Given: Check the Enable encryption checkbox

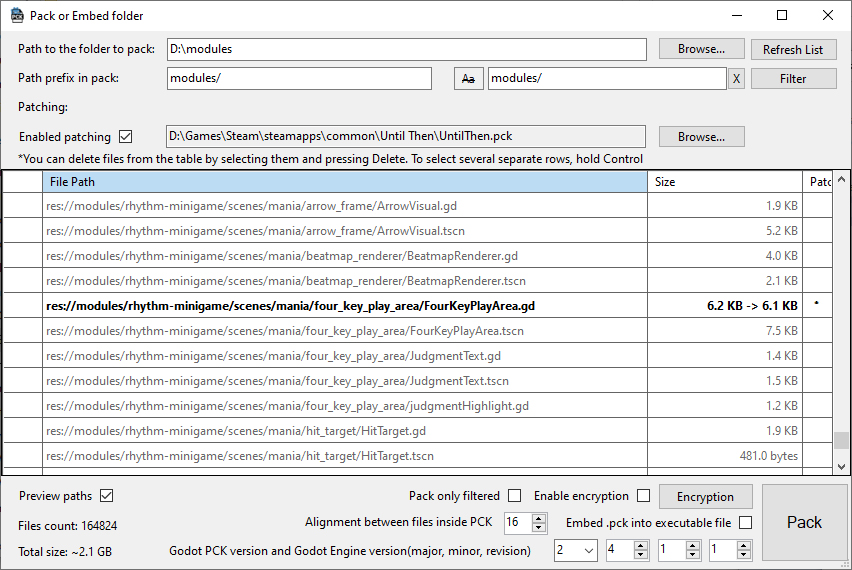Looking at the screenshot, I should pyautogui.click(x=643, y=496).
